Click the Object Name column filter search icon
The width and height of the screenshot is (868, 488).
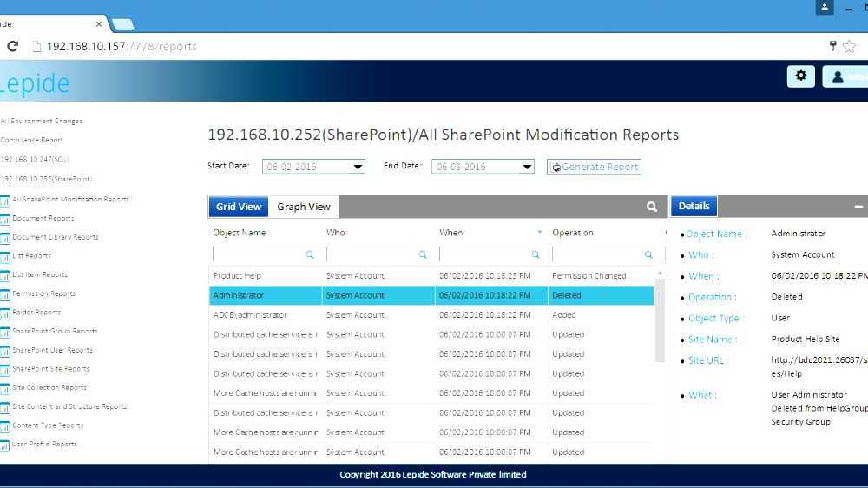[310, 254]
